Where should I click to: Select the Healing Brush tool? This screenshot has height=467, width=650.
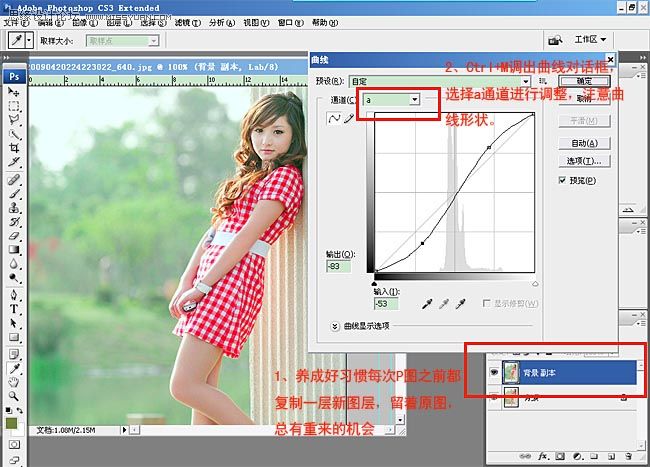(14, 179)
